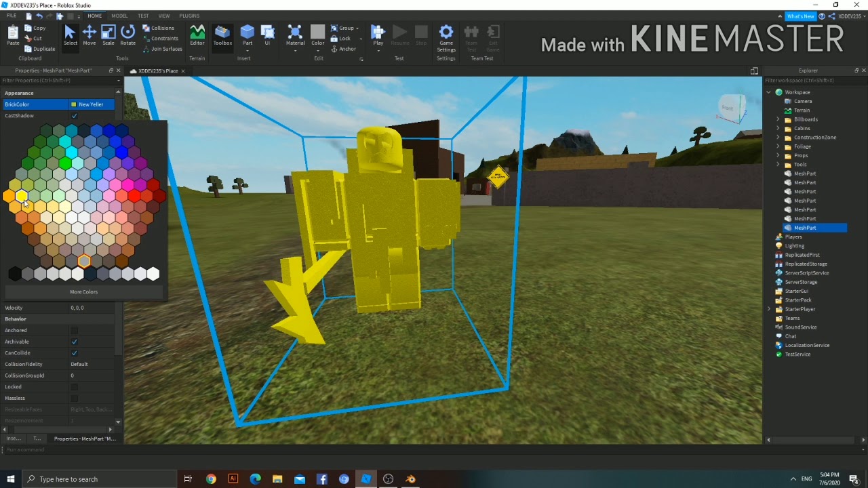Enable the Anchored checkbox
This screenshot has height=488, width=868.
point(74,330)
